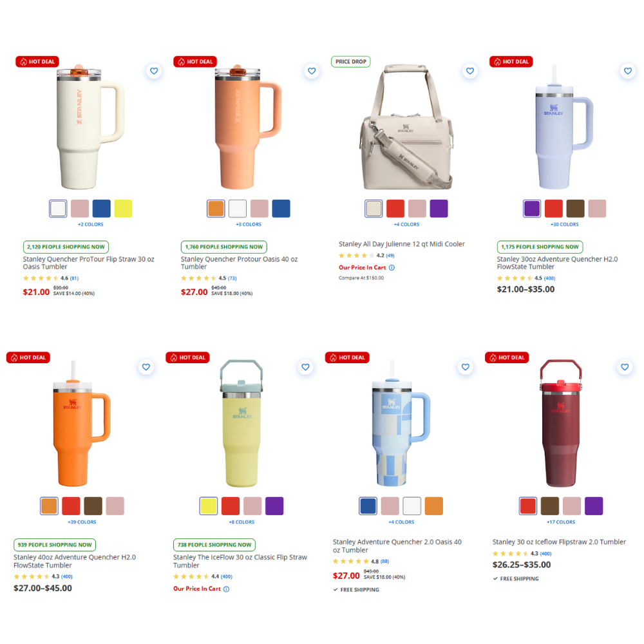The image size is (644, 644).
Task: Open Stanley 30 oz Iceflow Flipstraw 2.0 Tumbler title
Action: (559, 542)
